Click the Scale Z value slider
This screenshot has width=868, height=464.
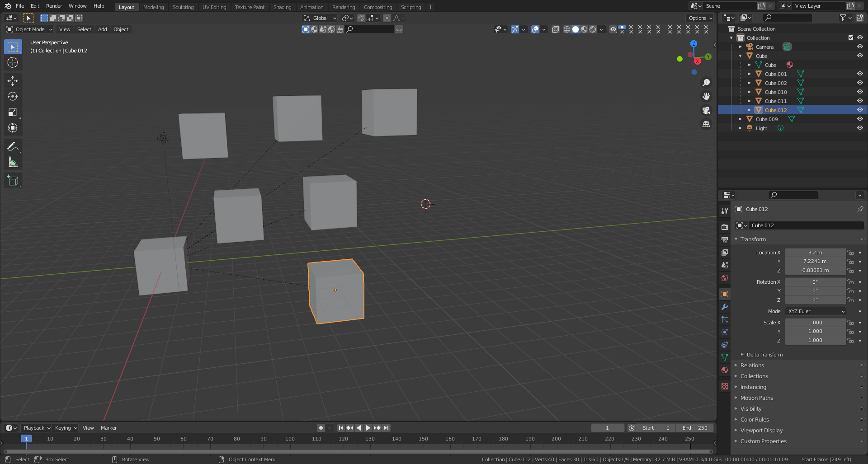pos(815,340)
